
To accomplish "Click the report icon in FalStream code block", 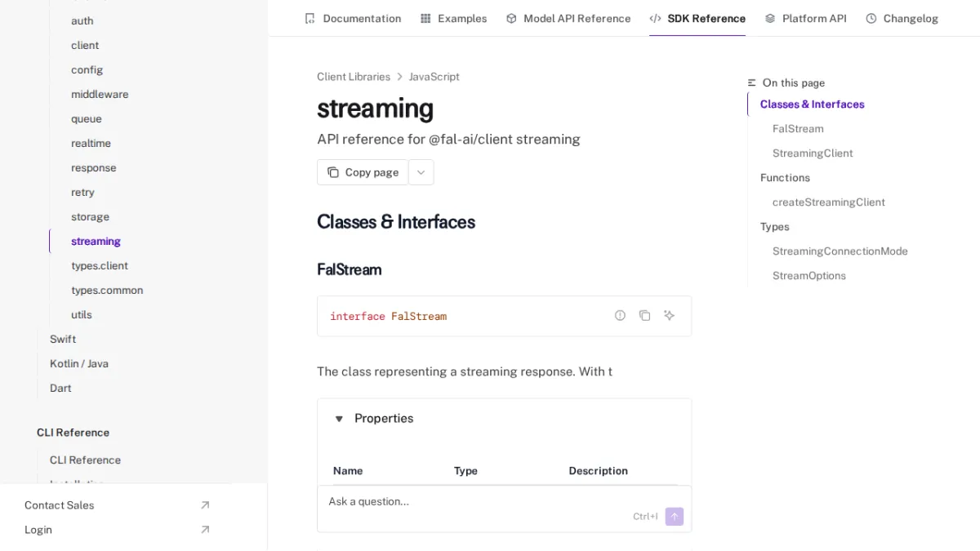I will [x=621, y=315].
